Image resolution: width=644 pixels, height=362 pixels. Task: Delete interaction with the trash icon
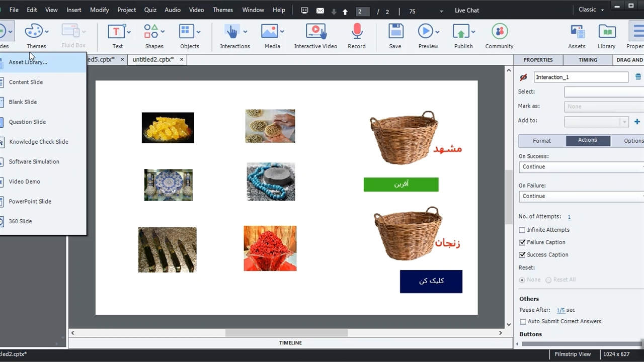click(x=638, y=77)
